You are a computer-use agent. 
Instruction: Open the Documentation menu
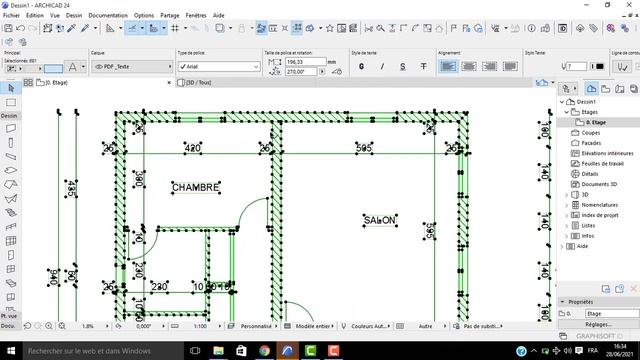(x=108, y=15)
